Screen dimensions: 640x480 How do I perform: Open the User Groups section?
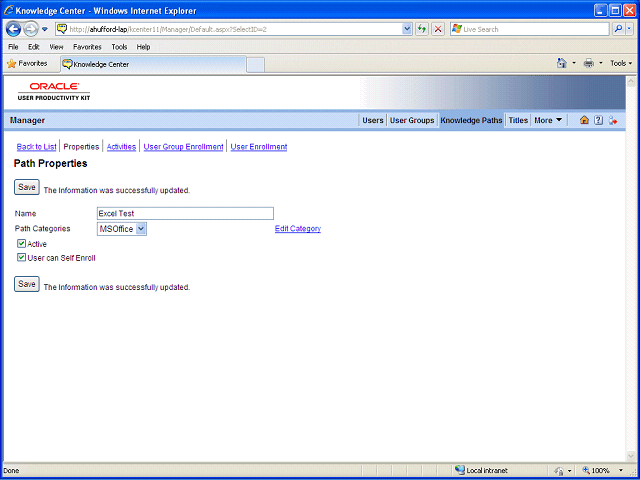point(412,120)
